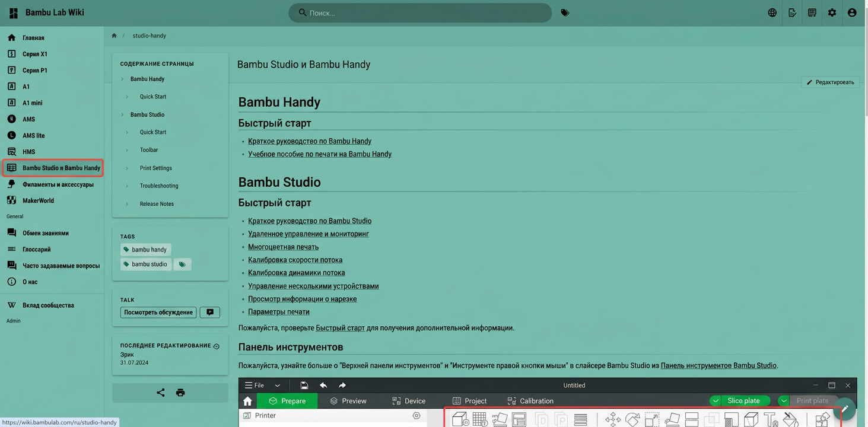Click the breadcrumb home icon
Screen dimensions: 868x427
tap(114, 36)
